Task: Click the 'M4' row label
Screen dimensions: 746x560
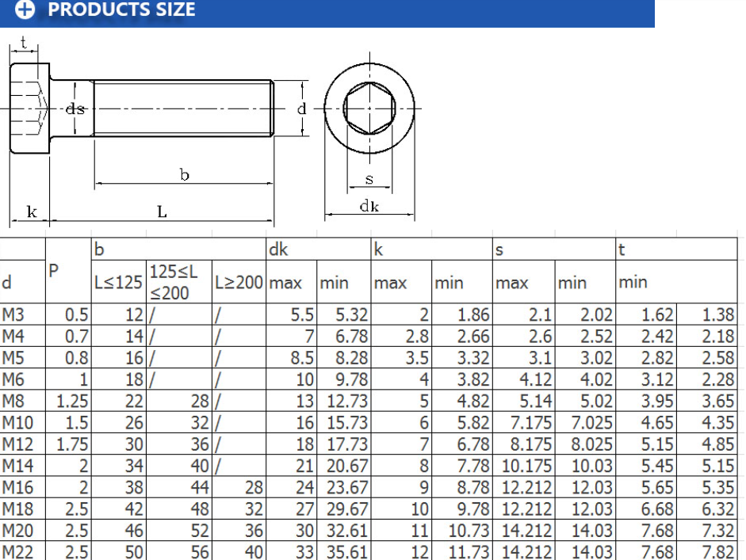Action: click(13, 337)
